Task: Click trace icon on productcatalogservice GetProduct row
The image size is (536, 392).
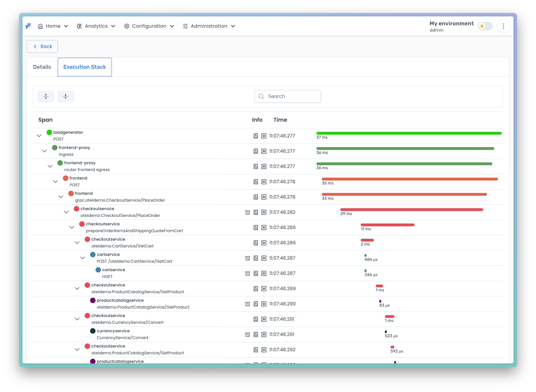Action: point(264,304)
